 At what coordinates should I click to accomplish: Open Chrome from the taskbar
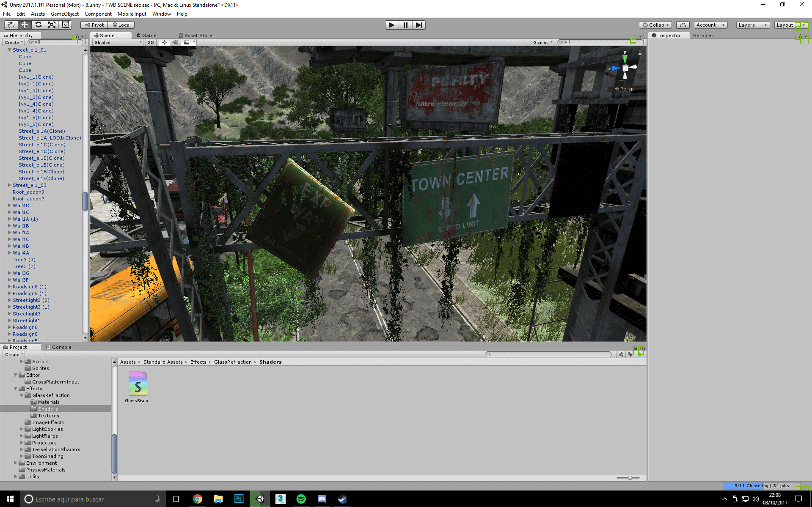click(197, 499)
